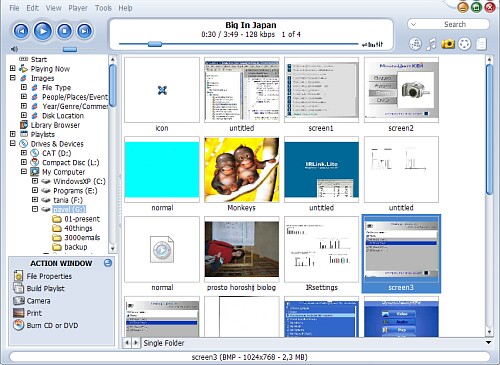This screenshot has height=365, width=500.
Task: Open the camera images view icon
Action: pos(448,44)
